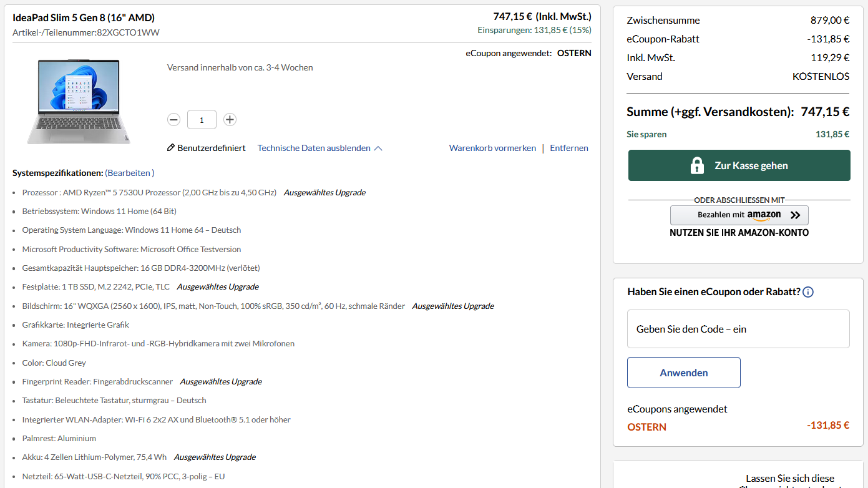868x488 pixels.
Task: Click the info icon beside the eCoupon question
Action: 808,291
